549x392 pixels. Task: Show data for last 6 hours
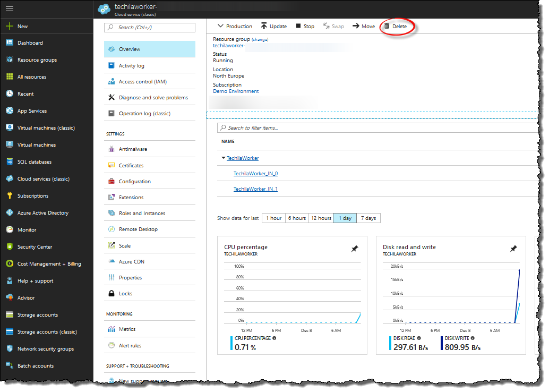(297, 218)
